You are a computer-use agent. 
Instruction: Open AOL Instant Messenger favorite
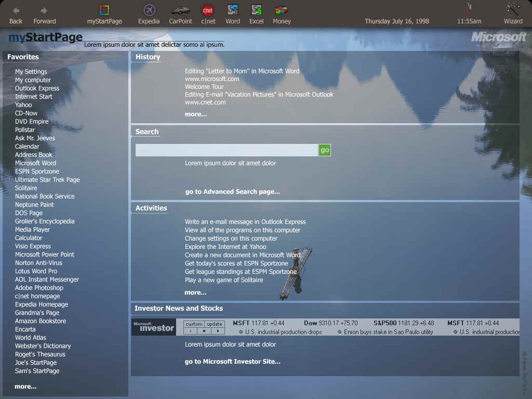(47, 280)
